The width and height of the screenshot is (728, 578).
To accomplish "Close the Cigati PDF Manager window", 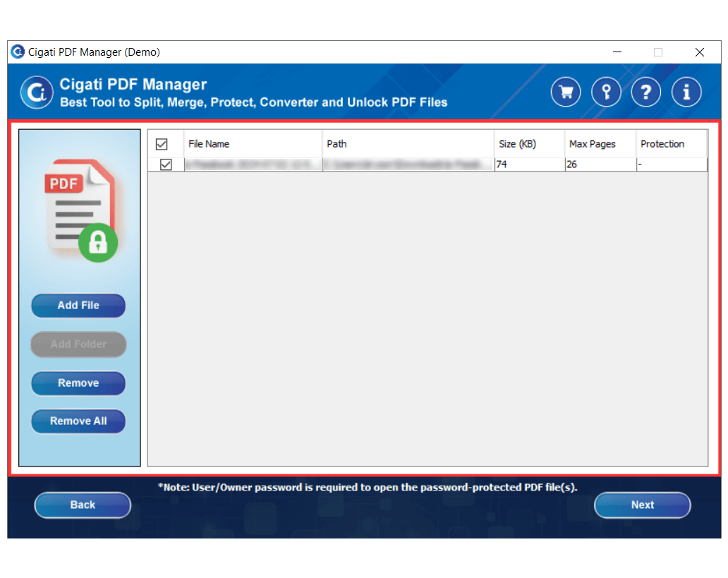I will 700,52.
